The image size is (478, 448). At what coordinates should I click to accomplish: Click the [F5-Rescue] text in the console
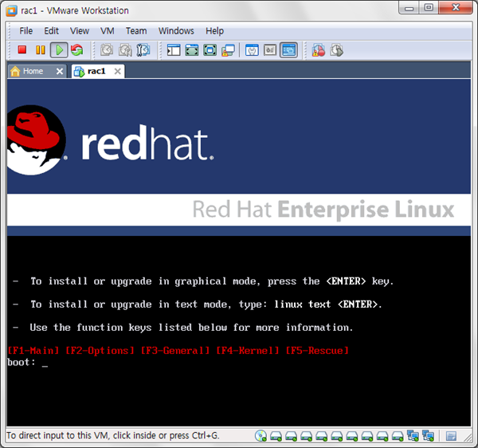pos(317,351)
